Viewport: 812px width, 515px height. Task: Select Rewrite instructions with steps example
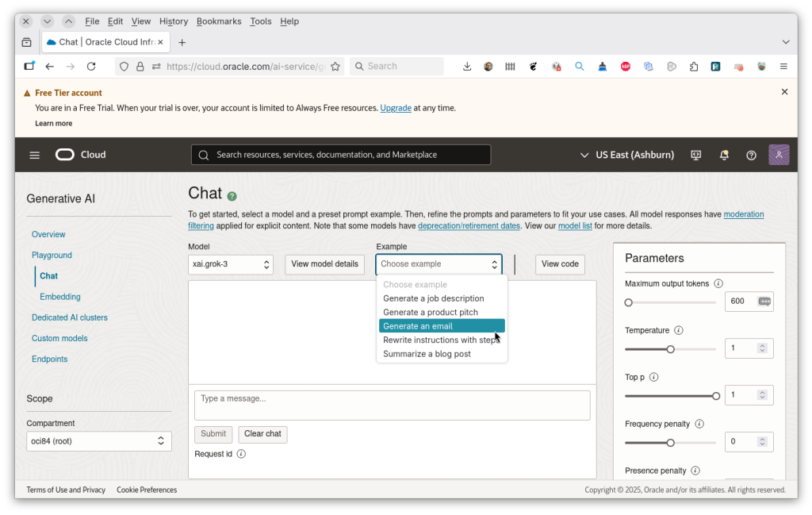pyautogui.click(x=442, y=340)
